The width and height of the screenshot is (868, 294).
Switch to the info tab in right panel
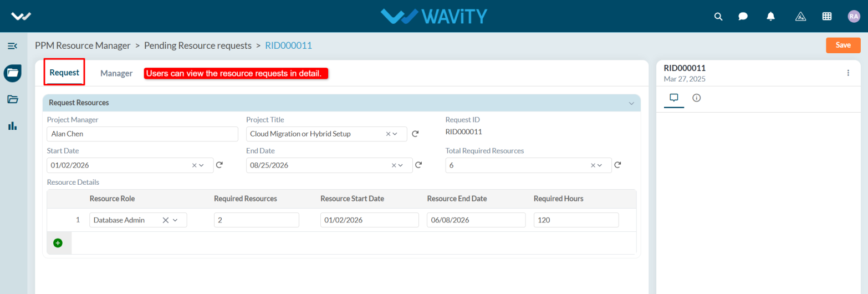tap(697, 98)
